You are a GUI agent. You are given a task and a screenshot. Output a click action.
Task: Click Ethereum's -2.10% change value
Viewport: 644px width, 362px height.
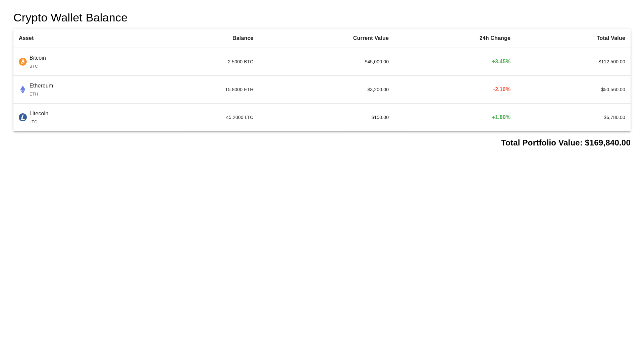501,89
